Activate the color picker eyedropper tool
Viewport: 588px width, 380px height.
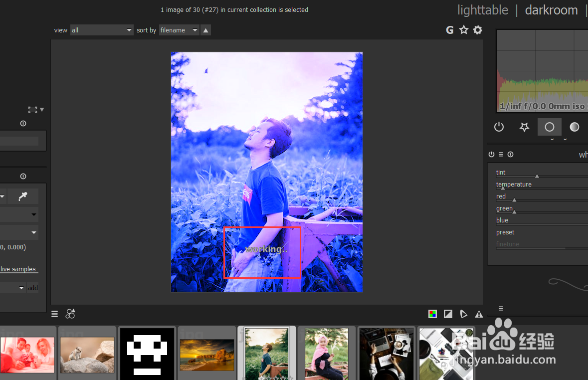[x=23, y=196]
